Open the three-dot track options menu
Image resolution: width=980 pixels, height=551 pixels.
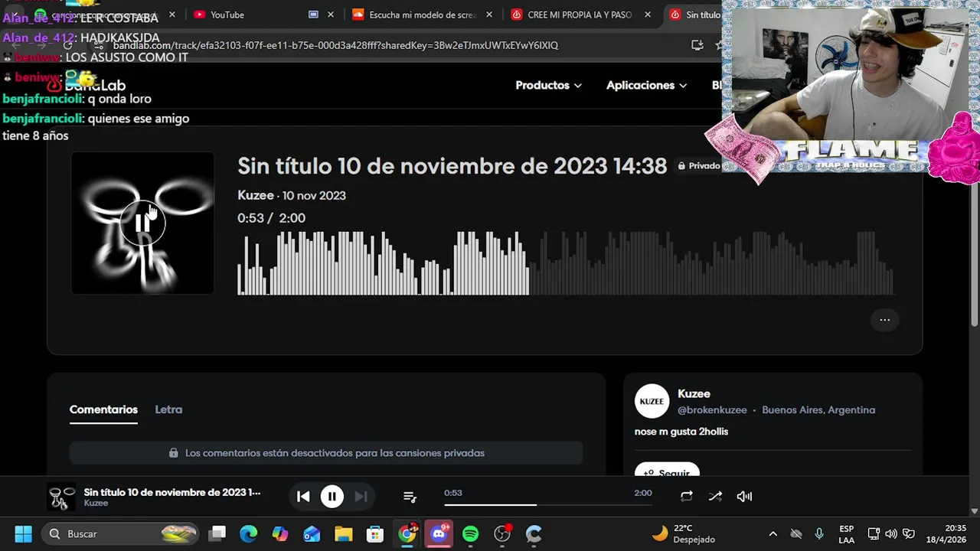pos(884,320)
